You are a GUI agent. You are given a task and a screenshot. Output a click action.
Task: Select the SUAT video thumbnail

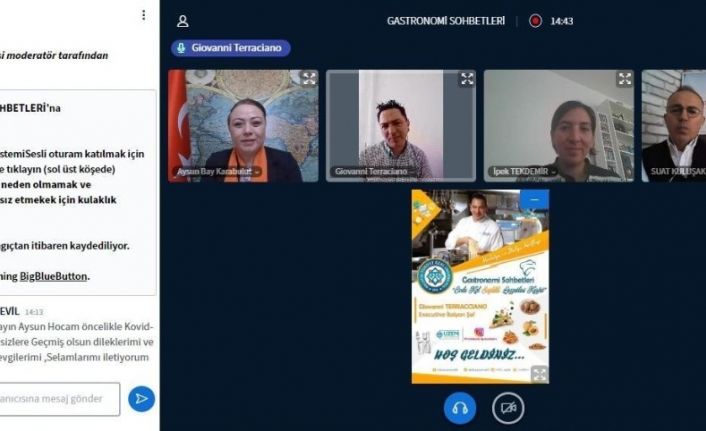tap(675, 125)
